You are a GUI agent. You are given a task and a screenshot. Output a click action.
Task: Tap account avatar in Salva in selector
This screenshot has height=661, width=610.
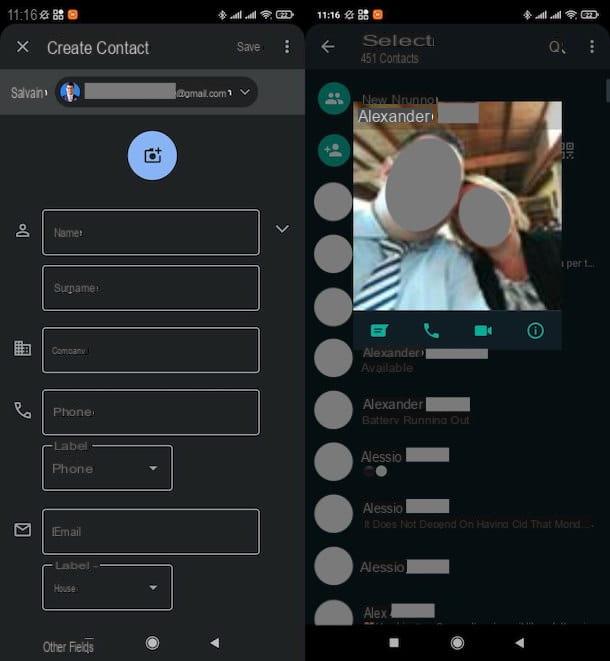coord(70,92)
